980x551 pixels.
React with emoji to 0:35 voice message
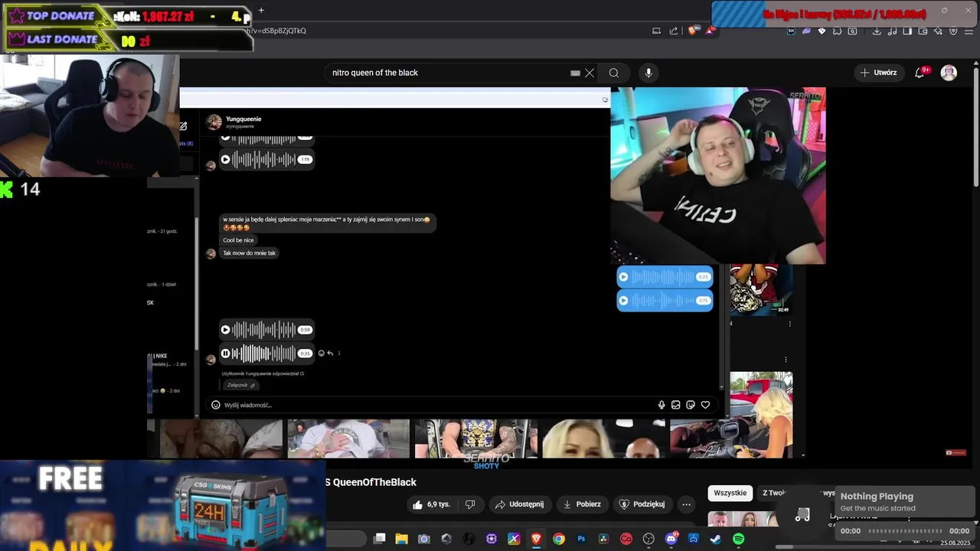point(321,354)
